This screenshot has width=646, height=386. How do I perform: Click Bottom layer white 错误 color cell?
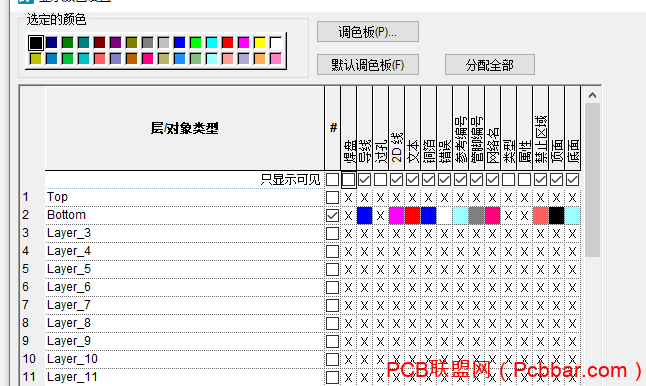445,215
